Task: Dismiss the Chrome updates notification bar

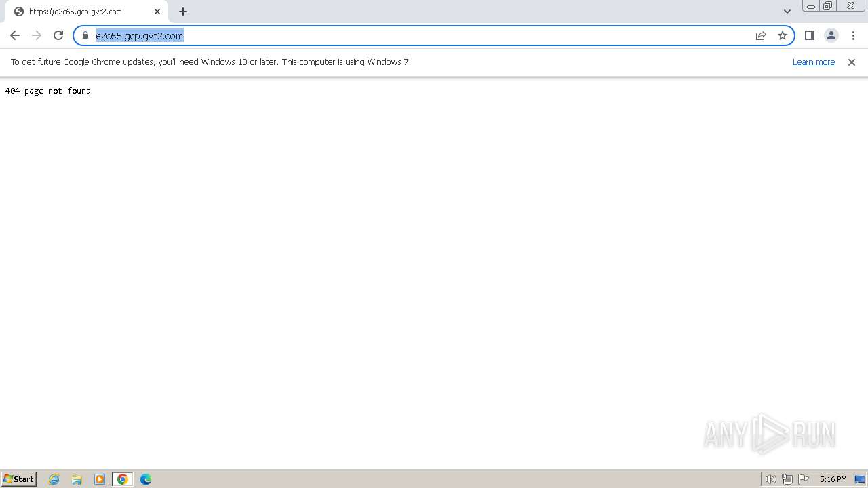Action: coord(852,62)
